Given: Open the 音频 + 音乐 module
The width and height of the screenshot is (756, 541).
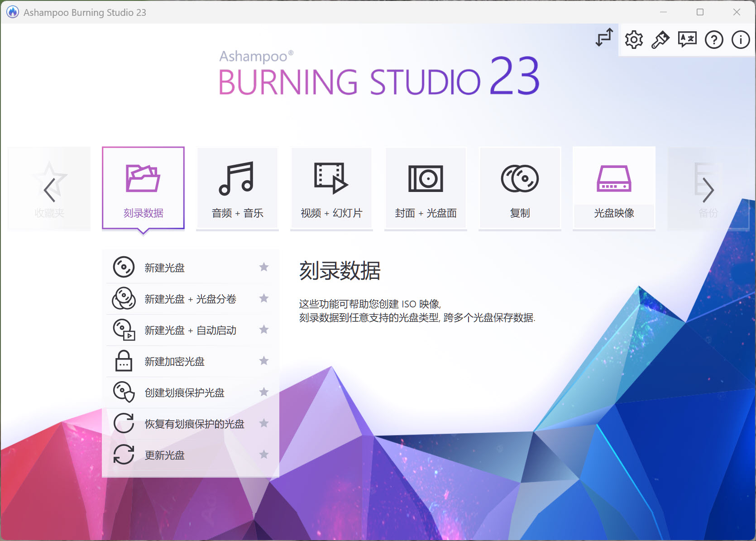Looking at the screenshot, I should pos(237,188).
